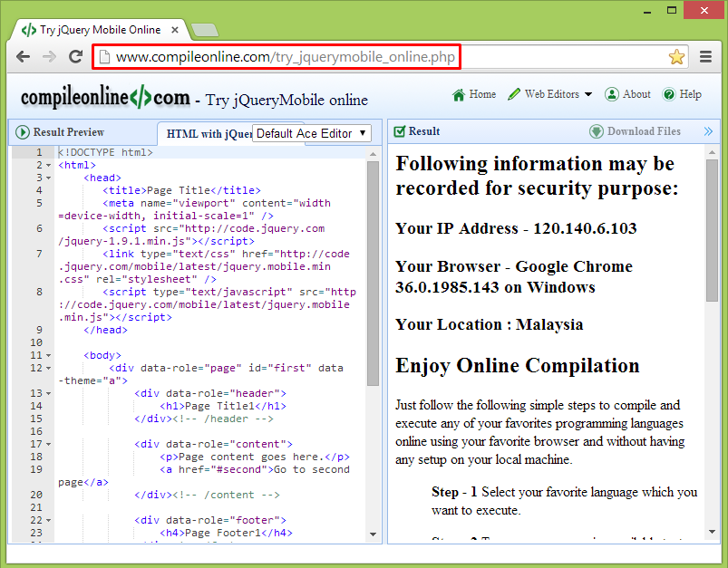Collapse the Result panel with double chevron
This screenshot has width=728, height=568.
tap(708, 131)
